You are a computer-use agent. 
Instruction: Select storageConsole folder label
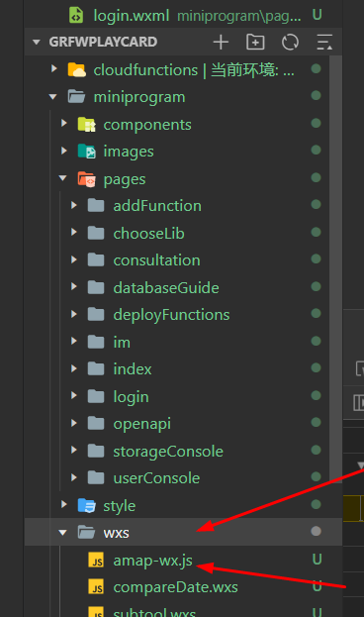coord(168,452)
